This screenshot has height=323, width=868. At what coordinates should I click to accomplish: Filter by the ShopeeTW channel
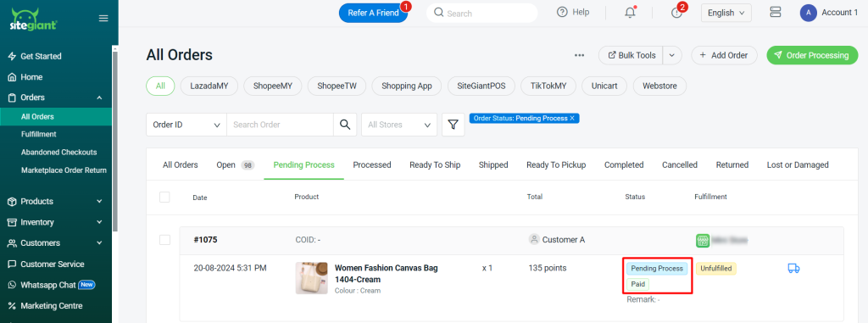click(x=337, y=86)
